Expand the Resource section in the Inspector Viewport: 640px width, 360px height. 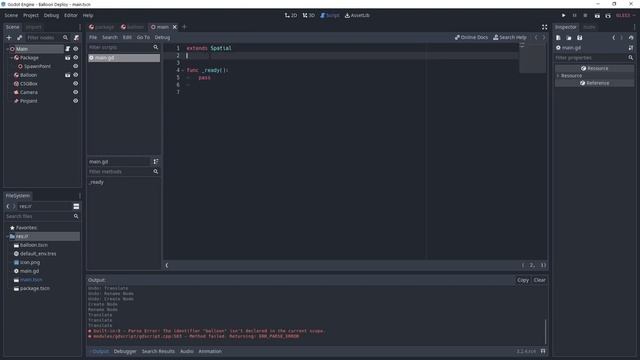pos(558,76)
